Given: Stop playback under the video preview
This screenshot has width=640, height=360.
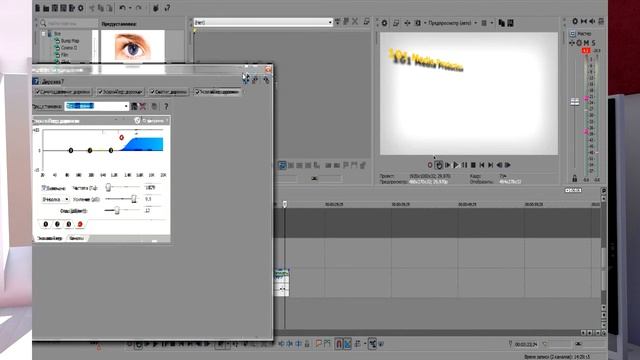Looking at the screenshot, I should (473, 165).
